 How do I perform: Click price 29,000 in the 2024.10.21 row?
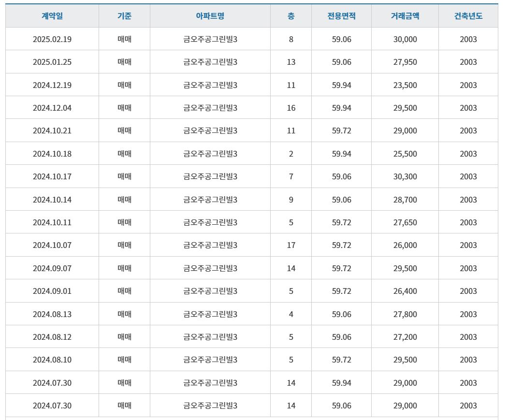405,130
